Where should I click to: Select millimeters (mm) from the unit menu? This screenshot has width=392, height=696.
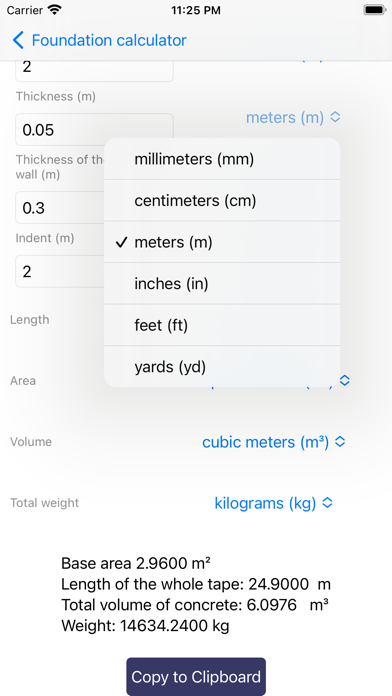click(222, 159)
